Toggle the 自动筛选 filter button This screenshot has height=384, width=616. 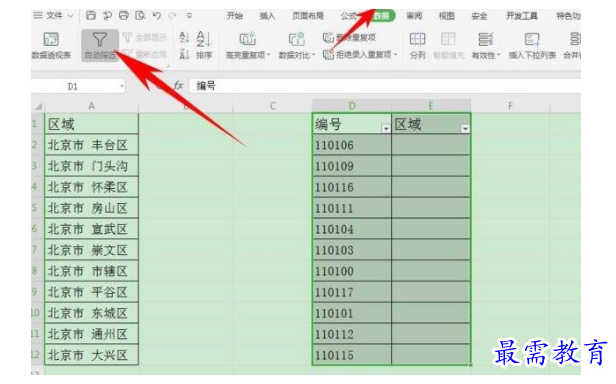point(100,46)
